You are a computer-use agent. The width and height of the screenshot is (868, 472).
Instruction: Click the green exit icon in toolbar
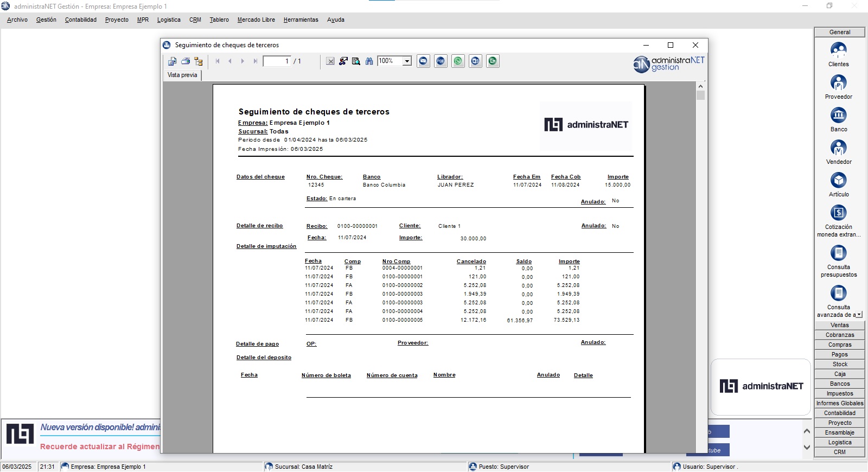click(493, 61)
